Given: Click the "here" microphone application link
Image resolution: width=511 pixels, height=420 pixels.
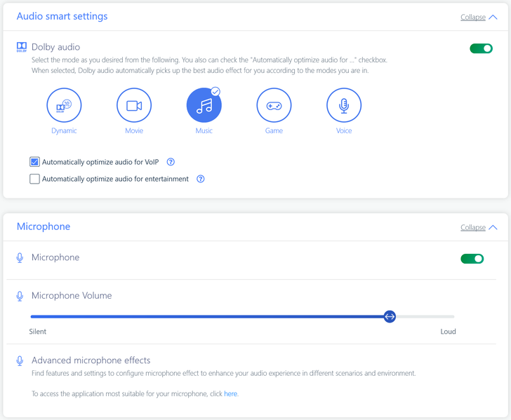Looking at the screenshot, I should point(231,394).
